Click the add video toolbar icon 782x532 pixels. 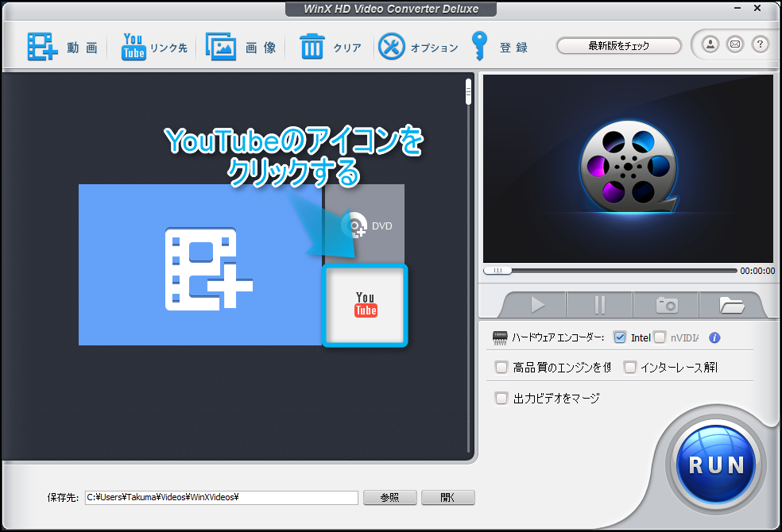[x=43, y=48]
